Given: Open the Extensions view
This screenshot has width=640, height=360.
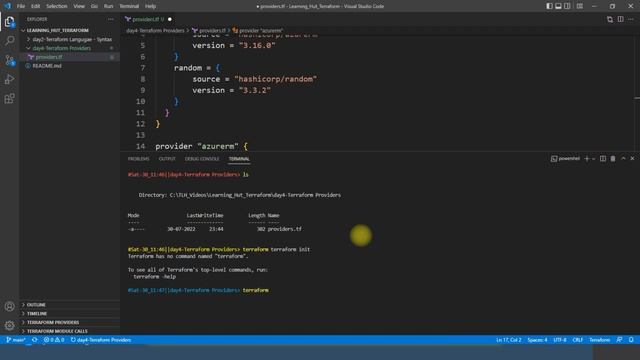Looking at the screenshot, I should click(x=9, y=98).
